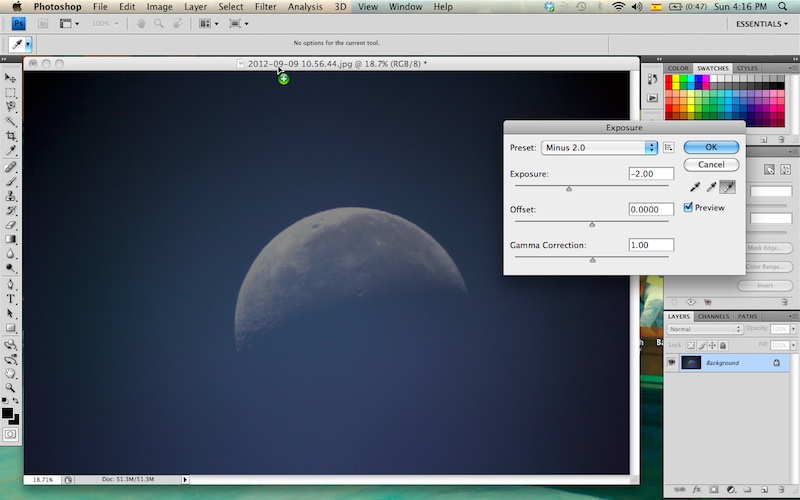Image resolution: width=800 pixels, height=500 pixels.
Task: Click the Move tool in the toolbox
Action: pos(11,77)
